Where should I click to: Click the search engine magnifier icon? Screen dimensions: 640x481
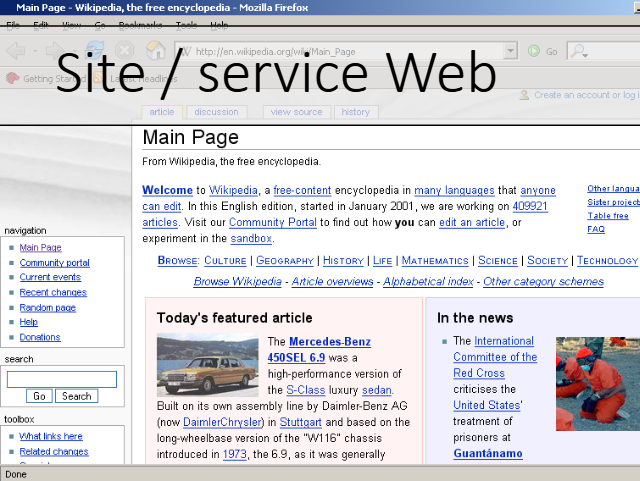click(579, 51)
